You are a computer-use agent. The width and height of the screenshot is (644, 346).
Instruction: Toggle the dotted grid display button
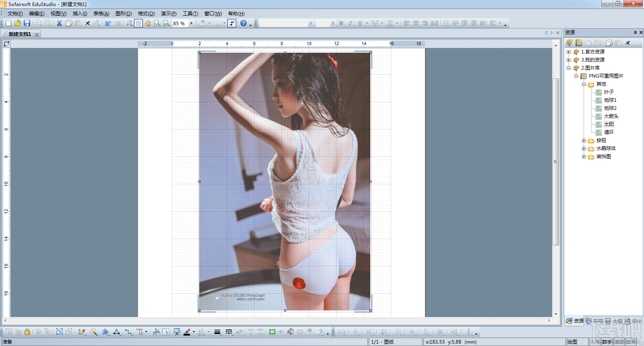point(138,23)
